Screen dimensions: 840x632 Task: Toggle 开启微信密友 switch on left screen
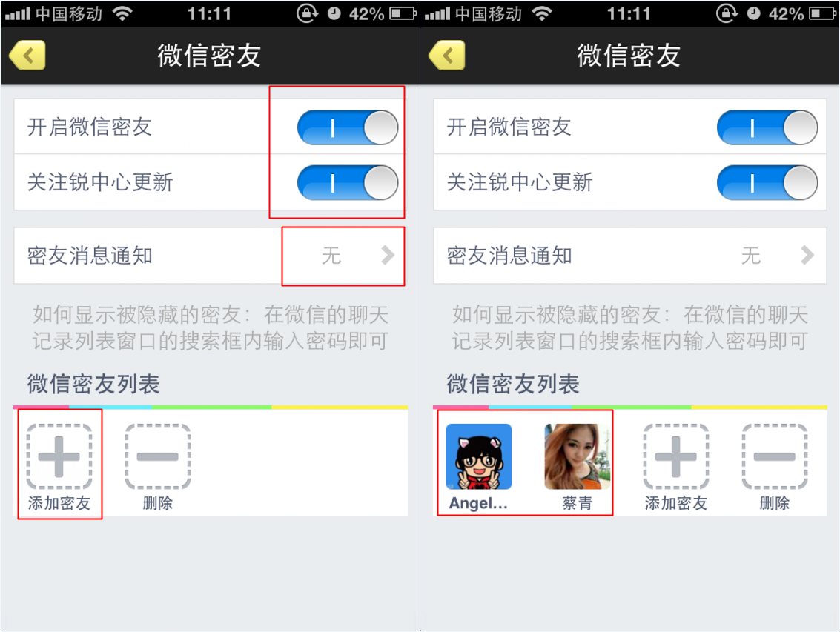(348, 127)
